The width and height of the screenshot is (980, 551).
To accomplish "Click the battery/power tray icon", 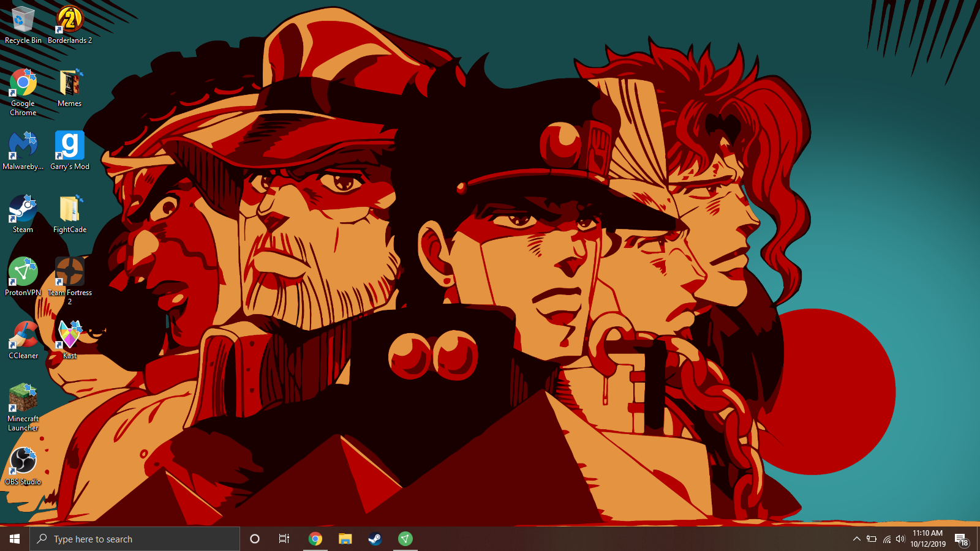I will (872, 539).
